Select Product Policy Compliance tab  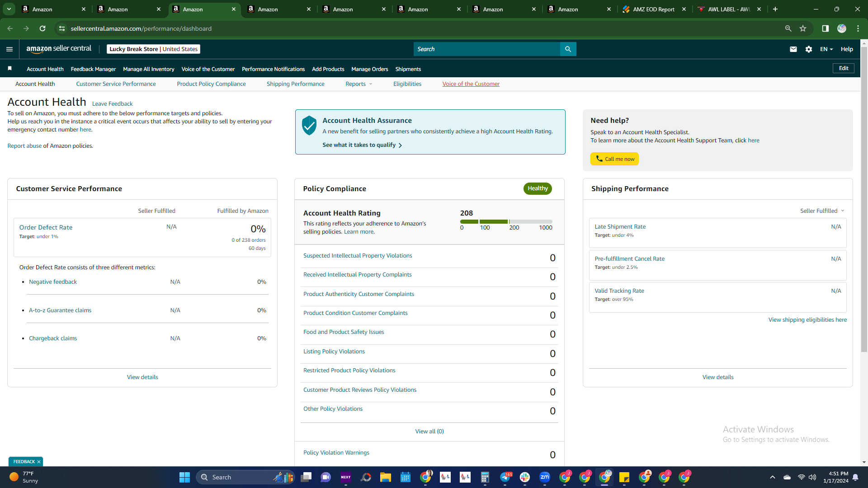point(211,84)
